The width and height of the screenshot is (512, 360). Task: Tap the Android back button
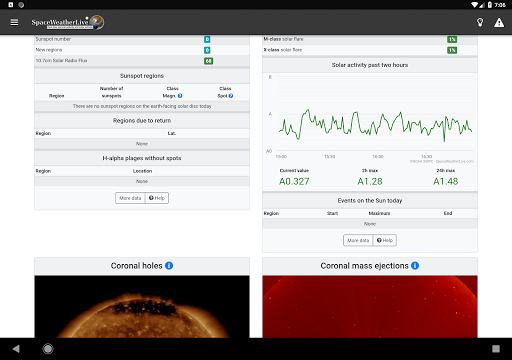[16, 349]
